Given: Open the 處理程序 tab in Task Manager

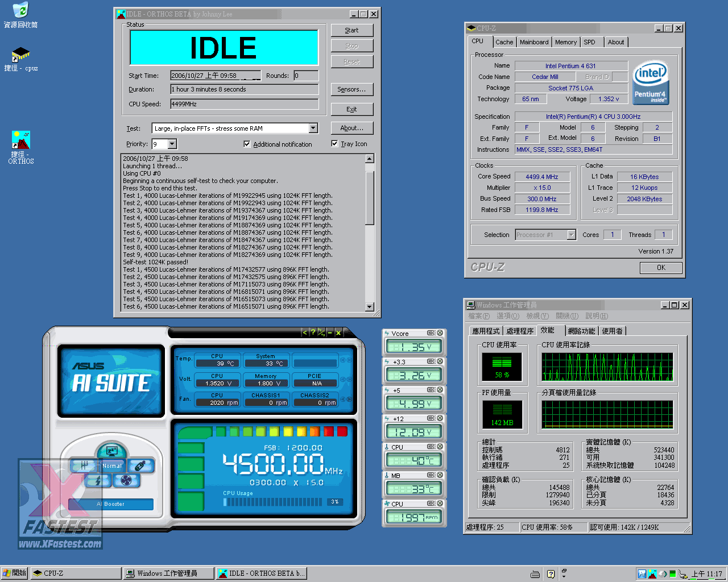Looking at the screenshot, I should pyautogui.click(x=520, y=331).
